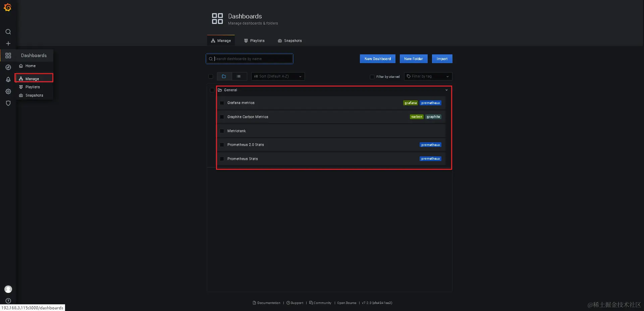Click the user avatar icon
Viewport: 644px width, 311px height.
point(8,289)
